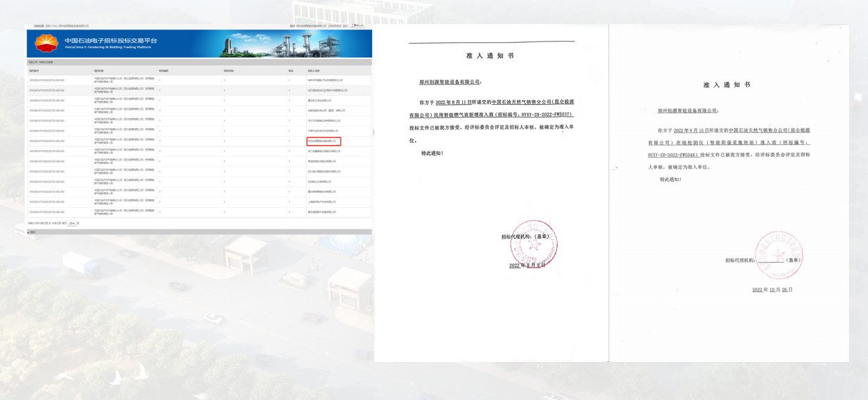The width and height of the screenshot is (868, 400).
Task: Click the signing date 2022年9月9日 in the middle letter
Action: [x=527, y=265]
